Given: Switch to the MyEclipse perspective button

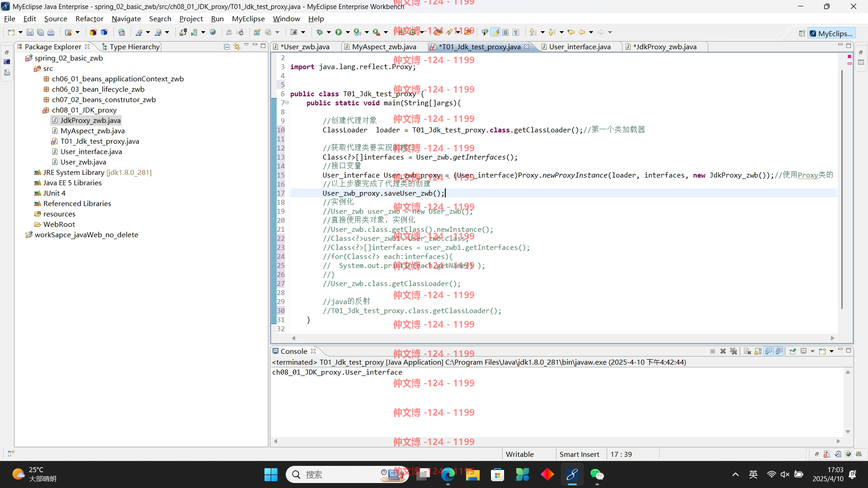Looking at the screenshot, I should click(831, 33).
